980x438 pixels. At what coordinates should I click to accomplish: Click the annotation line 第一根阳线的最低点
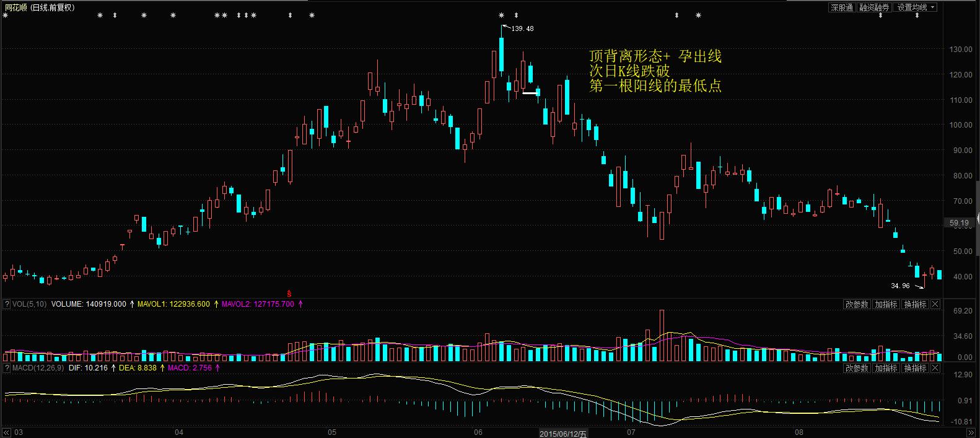tap(655, 85)
